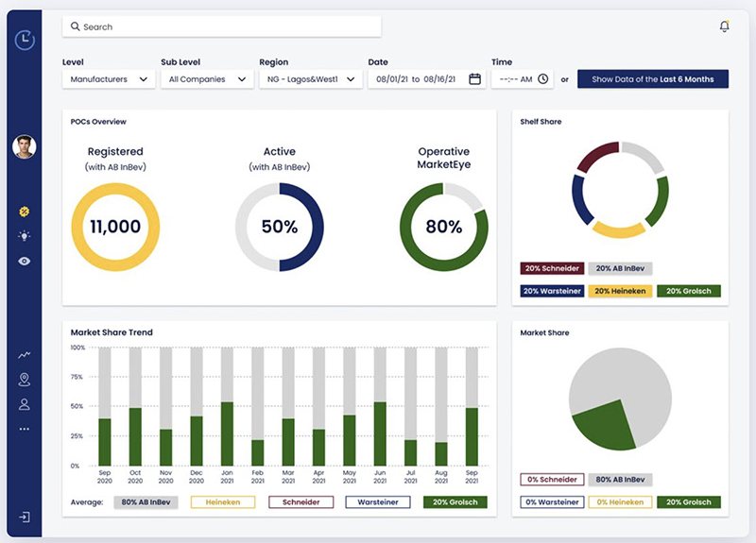Click the Aug 2021 bar in trend chart
Viewport: 756px width, 543px height.
pyautogui.click(x=441, y=406)
